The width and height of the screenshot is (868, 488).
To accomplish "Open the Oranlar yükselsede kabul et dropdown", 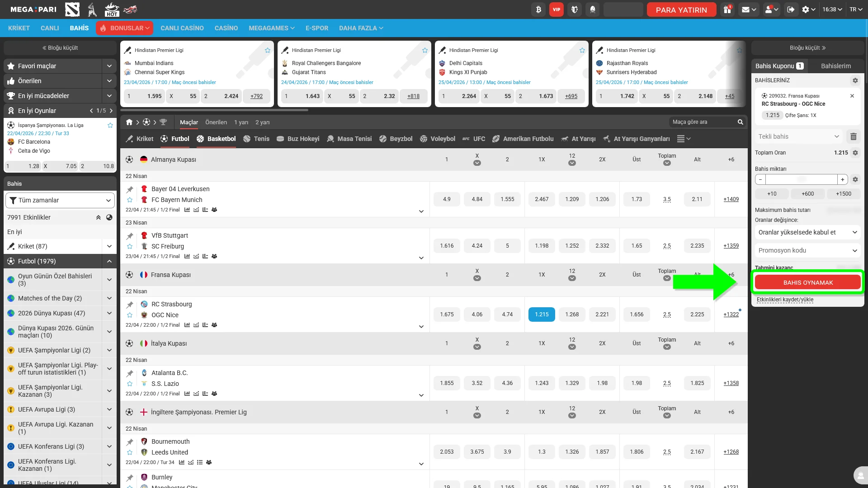I will click(x=808, y=232).
